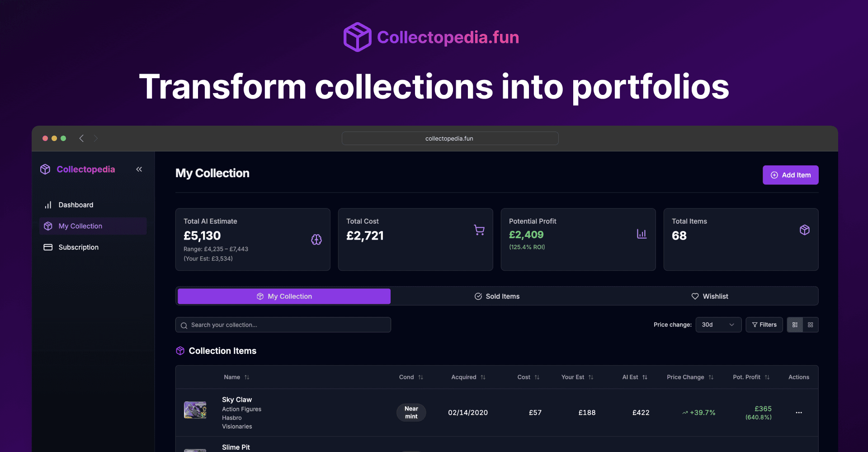Click the brain icon in Total AI Estimate
This screenshot has width=868, height=452.
pos(316,240)
